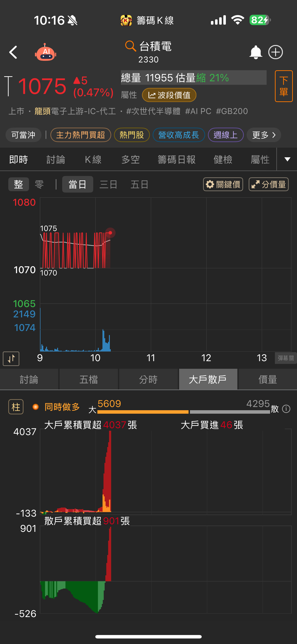Expand 更多 tags chevron

(x=264, y=135)
